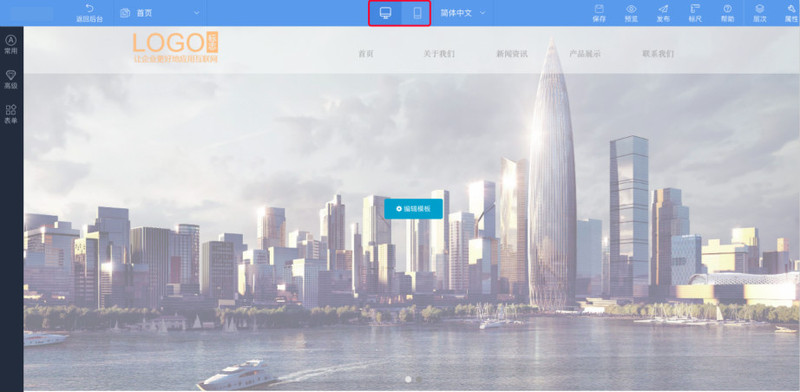800x392 pixels.
Task: Expand the 首页 page selector dropdown
Action: pyautogui.click(x=160, y=13)
